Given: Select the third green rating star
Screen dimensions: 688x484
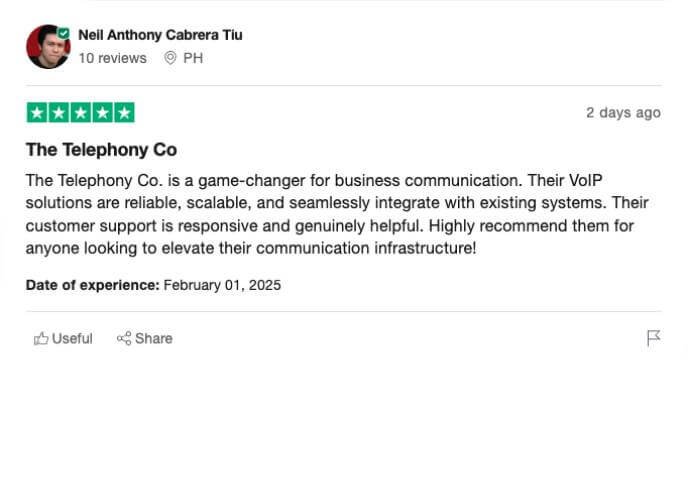Looking at the screenshot, I should 81,113.
